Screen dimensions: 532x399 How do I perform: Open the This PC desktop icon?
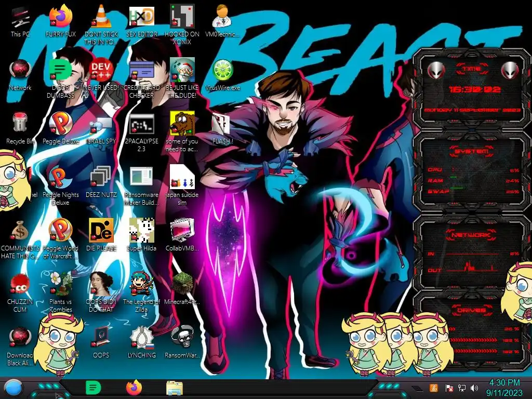click(20, 21)
